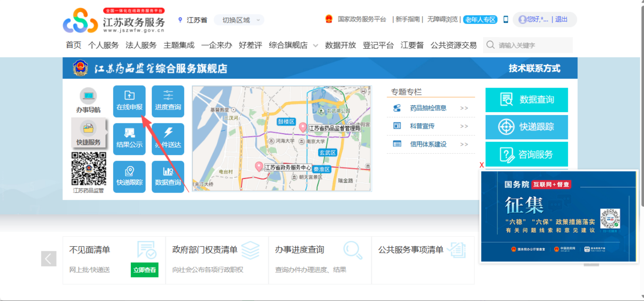Open 一企来办 menu item
This screenshot has width=644, height=301.
(217, 45)
